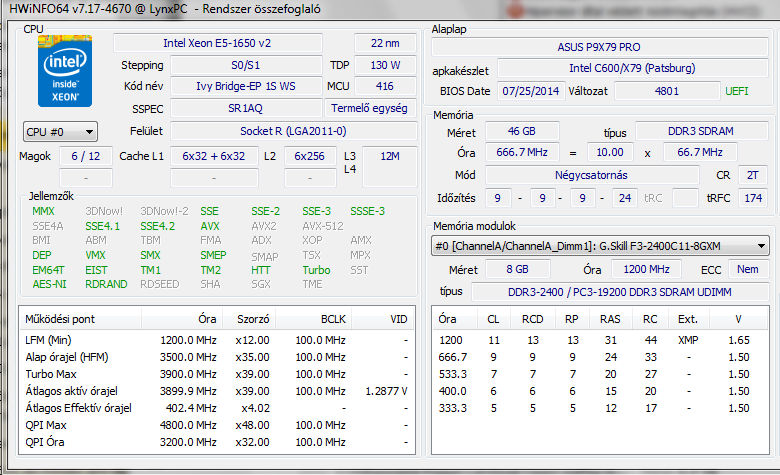
Task: Click the 130 W TDP value
Action: click(385, 65)
